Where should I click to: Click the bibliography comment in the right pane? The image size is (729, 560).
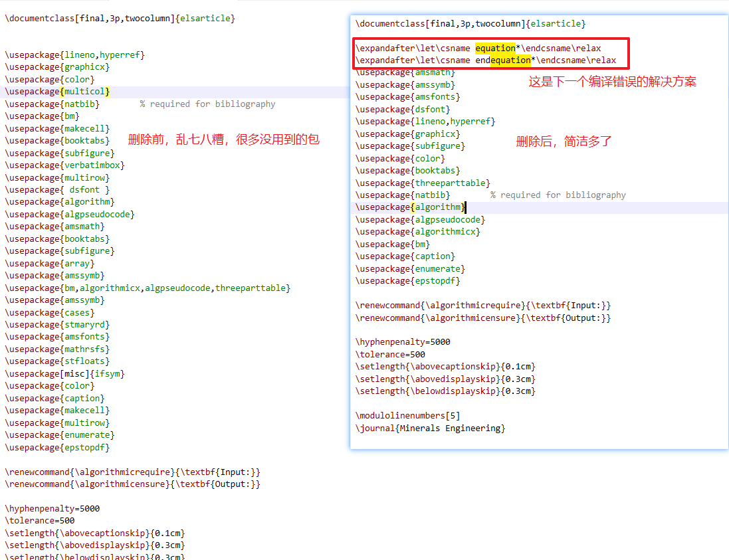pos(558,195)
